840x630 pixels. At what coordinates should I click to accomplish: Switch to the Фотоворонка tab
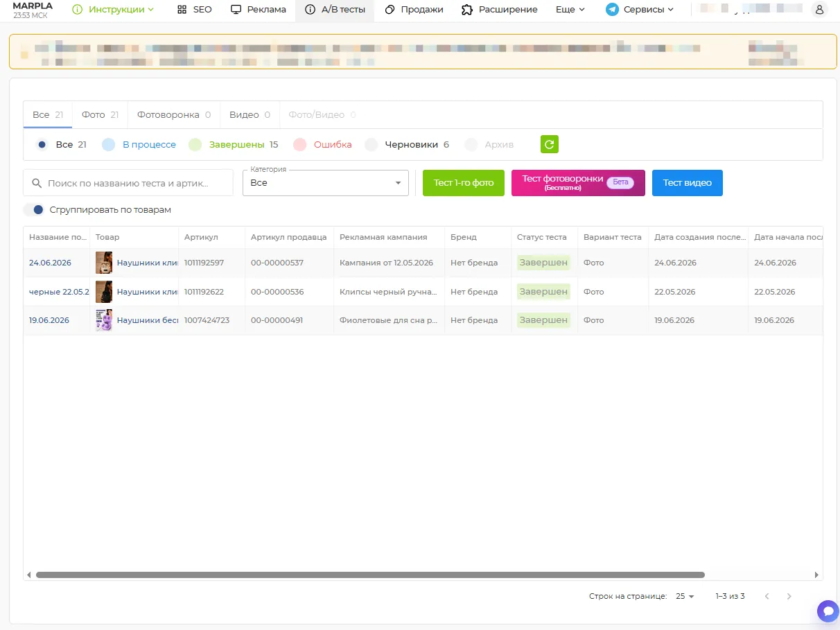[x=174, y=114]
